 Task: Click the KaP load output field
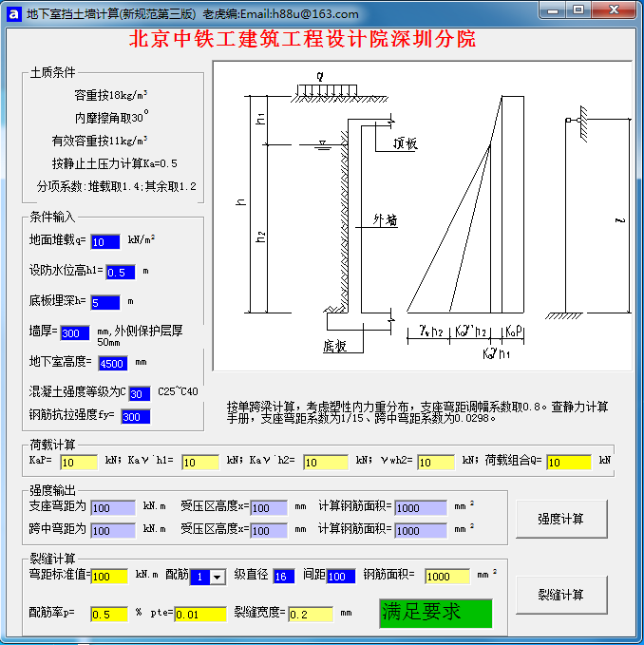click(x=79, y=463)
